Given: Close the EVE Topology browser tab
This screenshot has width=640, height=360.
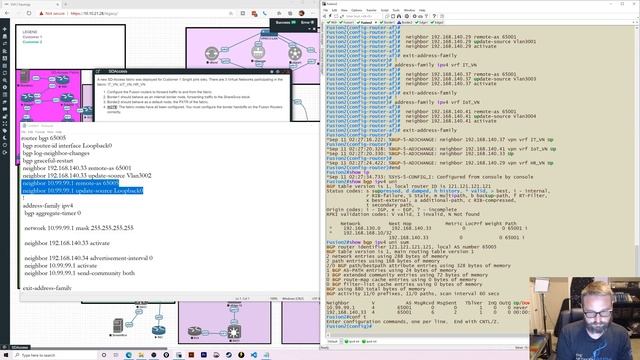Looking at the screenshot, I should click(x=57, y=4).
